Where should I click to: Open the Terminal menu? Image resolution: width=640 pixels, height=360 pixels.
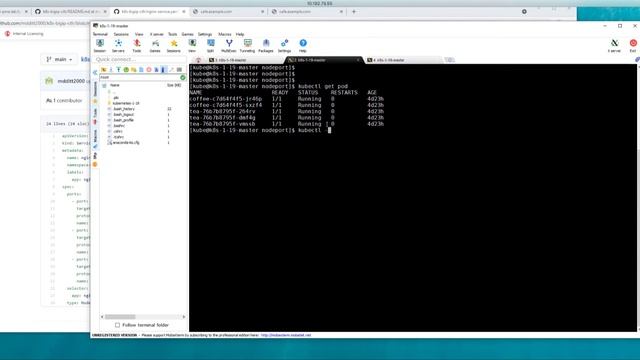point(100,34)
